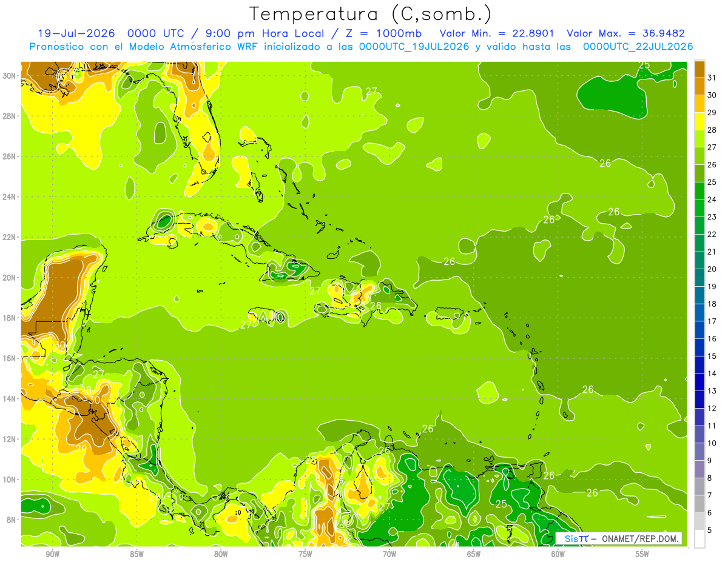This screenshot has height=562, width=728.
Task: Click the "14N" latitude axis label
Action: (x=10, y=399)
